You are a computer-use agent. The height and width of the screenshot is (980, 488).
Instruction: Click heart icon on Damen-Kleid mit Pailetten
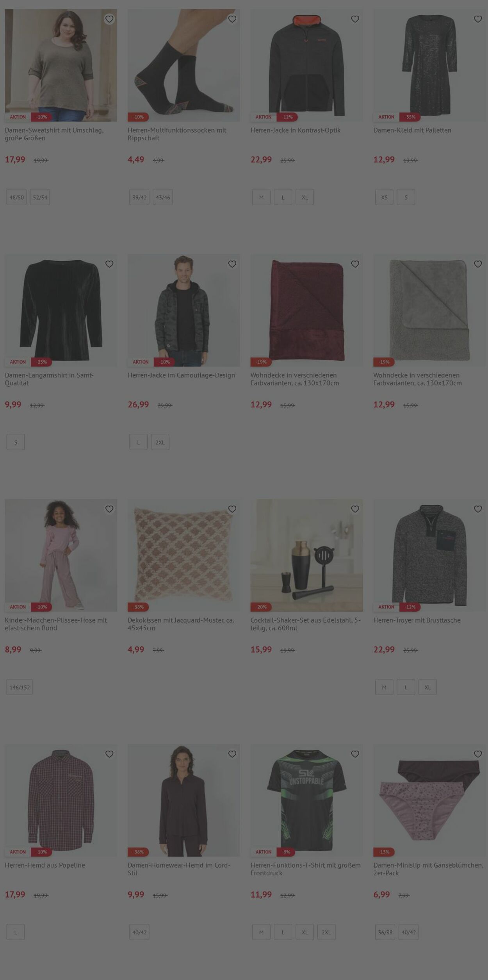tap(478, 19)
